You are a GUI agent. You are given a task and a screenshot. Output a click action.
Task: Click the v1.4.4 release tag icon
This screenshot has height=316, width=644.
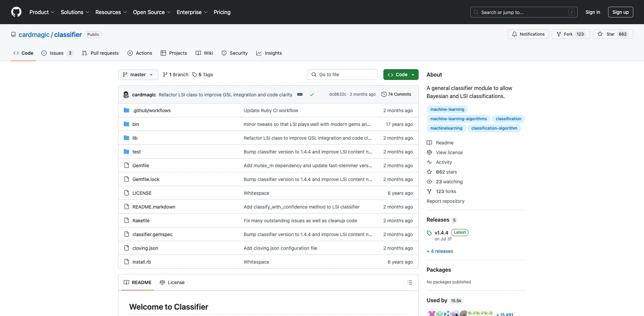[429, 233]
